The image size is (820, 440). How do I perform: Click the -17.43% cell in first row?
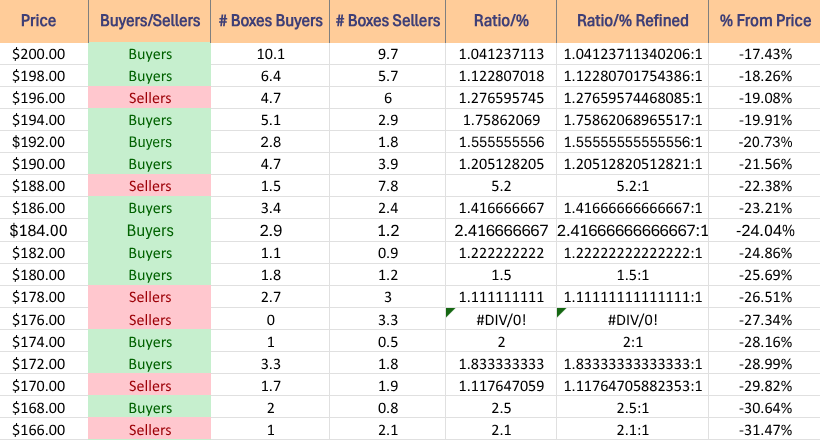pos(764,54)
